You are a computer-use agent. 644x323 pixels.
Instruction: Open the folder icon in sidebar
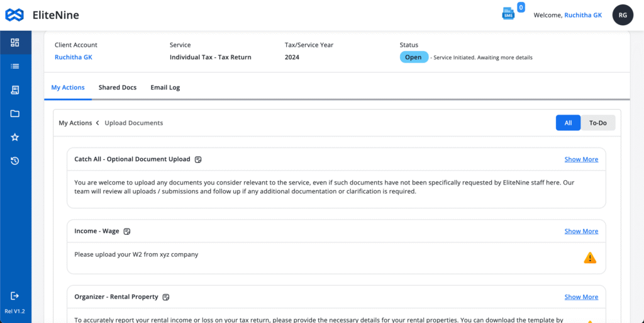(x=15, y=113)
